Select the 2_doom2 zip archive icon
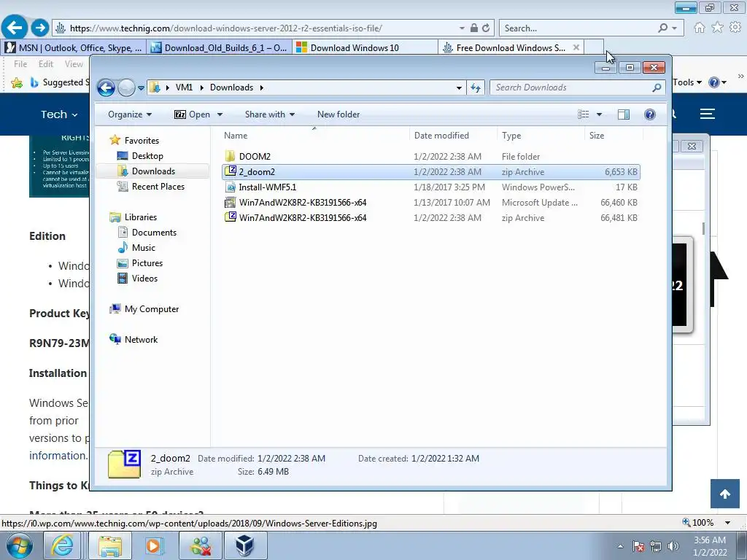747x560 pixels. click(230, 171)
